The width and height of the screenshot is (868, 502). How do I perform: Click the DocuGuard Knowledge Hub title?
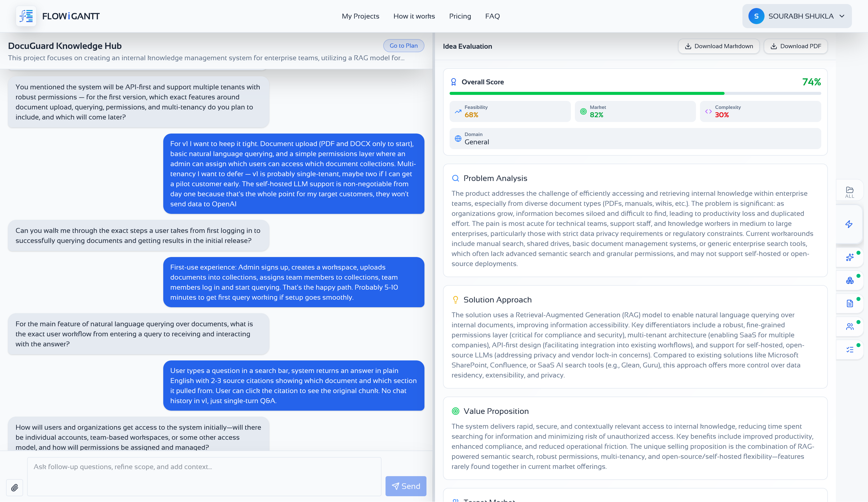point(65,46)
